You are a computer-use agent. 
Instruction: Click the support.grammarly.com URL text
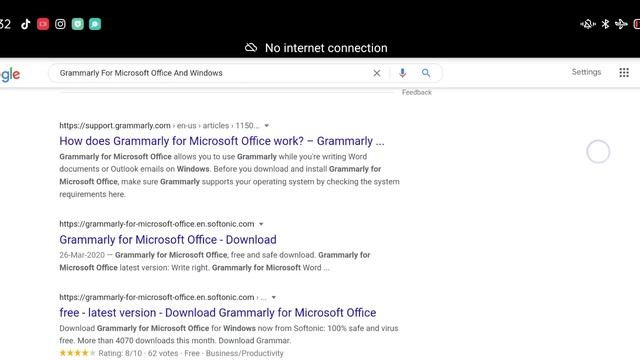(115, 125)
